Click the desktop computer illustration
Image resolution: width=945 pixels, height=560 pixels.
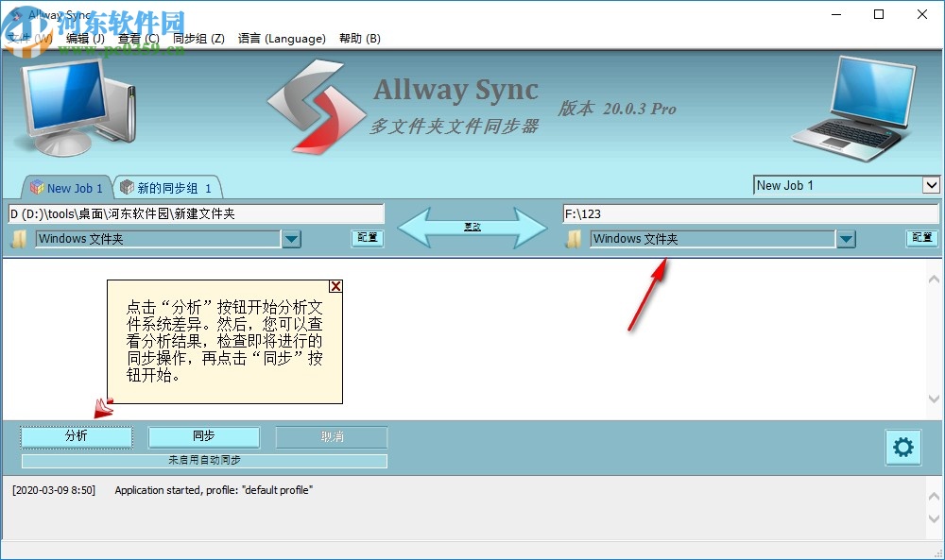click(71, 104)
